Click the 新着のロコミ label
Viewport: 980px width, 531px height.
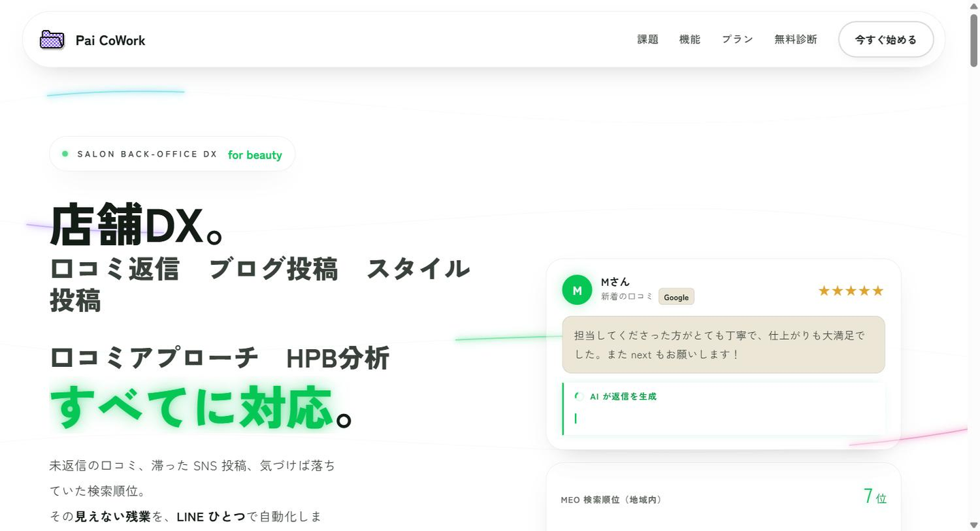627,297
